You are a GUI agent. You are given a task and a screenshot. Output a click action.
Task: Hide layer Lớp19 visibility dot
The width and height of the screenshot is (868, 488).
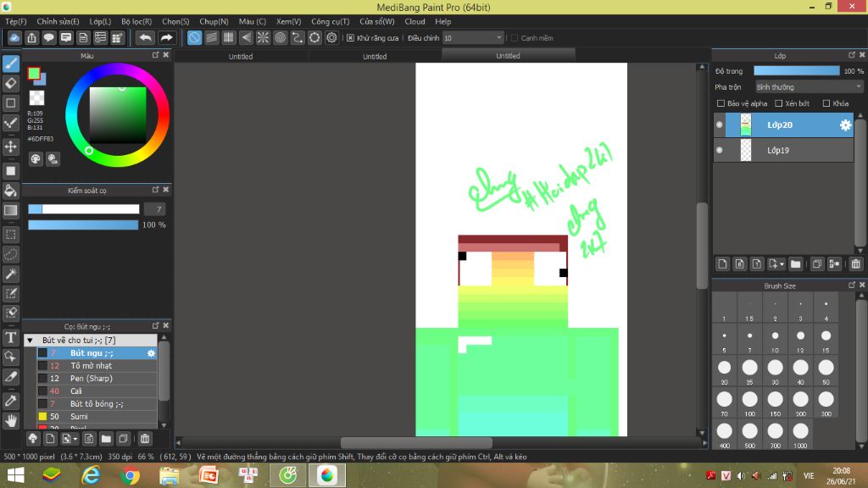(x=719, y=150)
